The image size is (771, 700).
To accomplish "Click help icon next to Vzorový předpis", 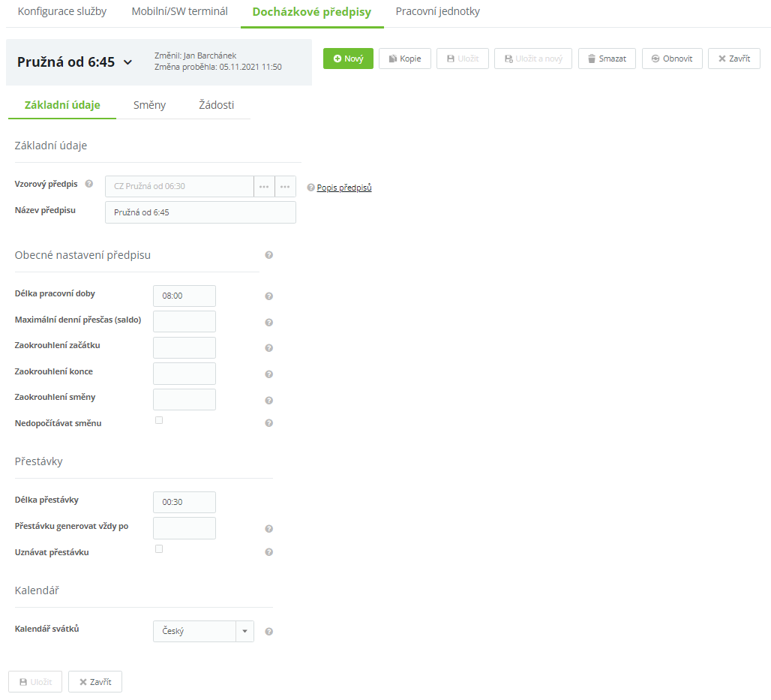I will 89,184.
